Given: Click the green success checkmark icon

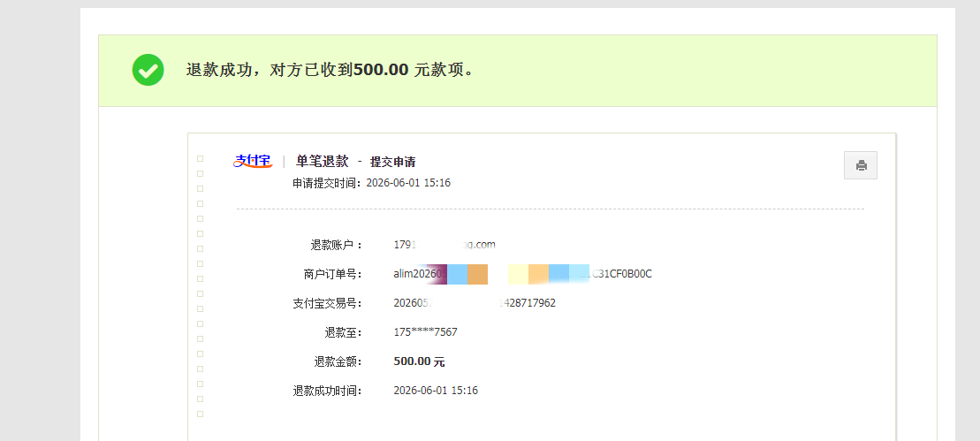Looking at the screenshot, I should pyautogui.click(x=148, y=70).
